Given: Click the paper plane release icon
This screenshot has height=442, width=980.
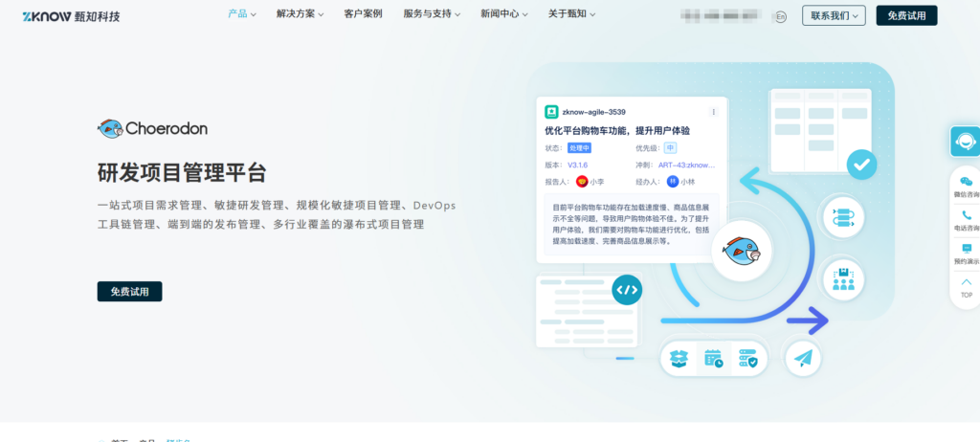Looking at the screenshot, I should (803, 358).
